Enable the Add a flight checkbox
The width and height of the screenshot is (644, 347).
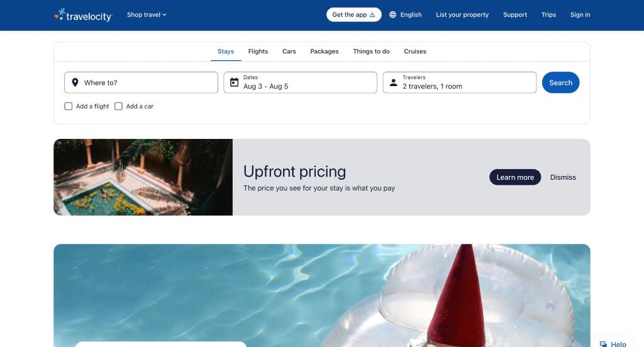tap(68, 106)
